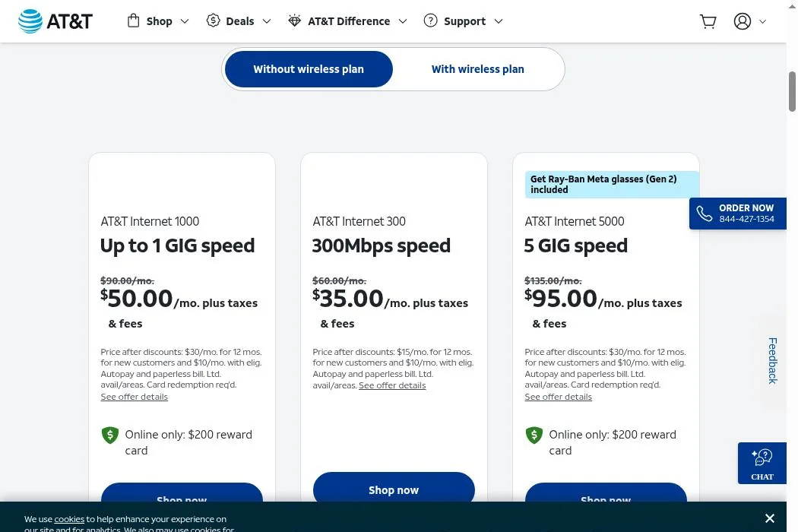798x532 pixels.
Task: Click green reward shield under Internet 1000
Action: pos(110,435)
